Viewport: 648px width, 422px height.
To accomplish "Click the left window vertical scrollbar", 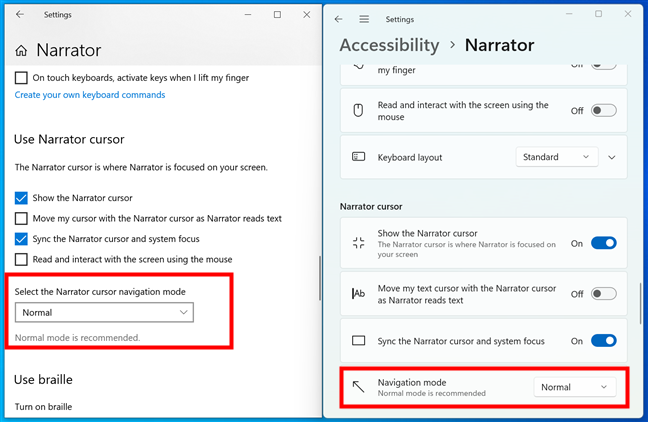I will click(319, 278).
